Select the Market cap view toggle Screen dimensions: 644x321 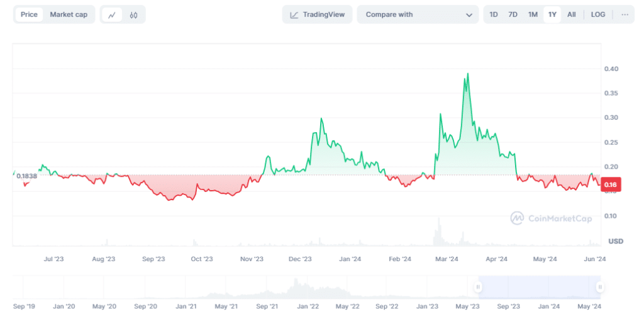point(69,14)
